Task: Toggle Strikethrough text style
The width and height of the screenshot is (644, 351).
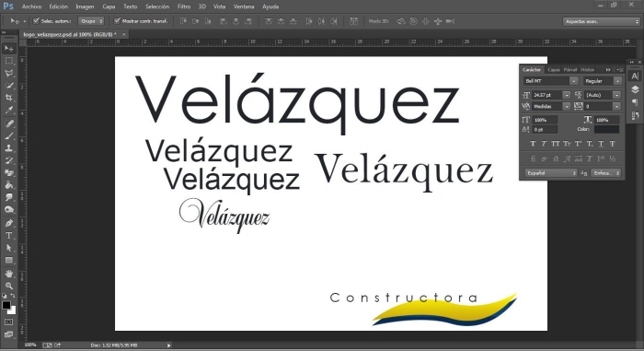Action: coord(613,144)
